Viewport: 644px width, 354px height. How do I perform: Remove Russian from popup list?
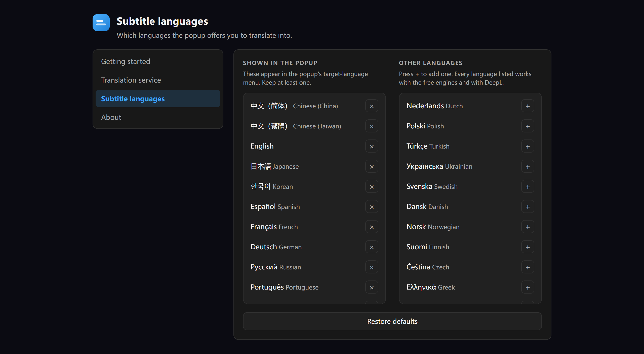coord(372,267)
